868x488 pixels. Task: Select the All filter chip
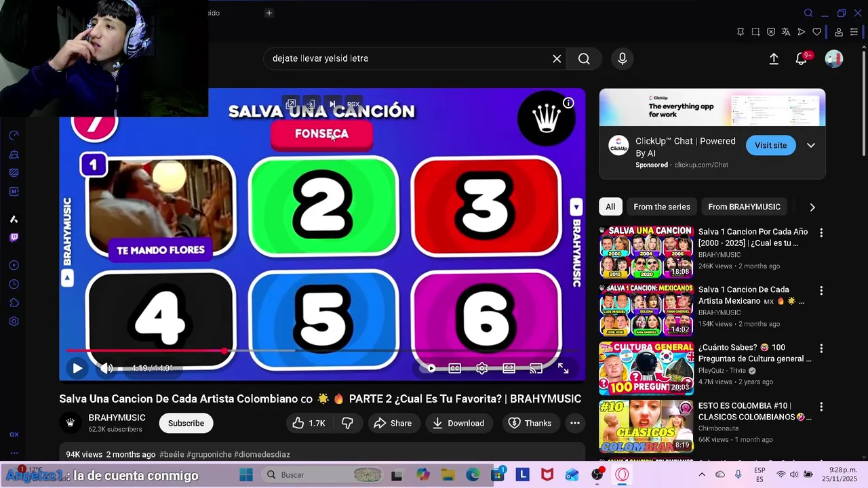tap(610, 207)
